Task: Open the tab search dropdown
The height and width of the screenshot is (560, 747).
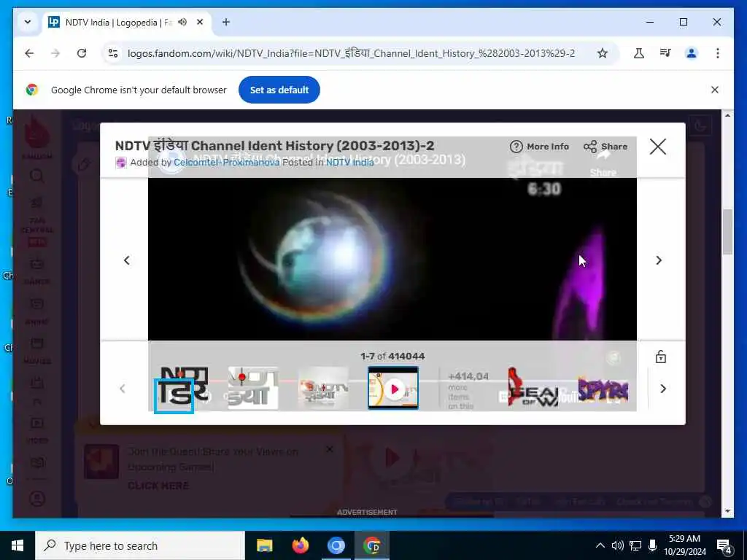Action: point(28,23)
